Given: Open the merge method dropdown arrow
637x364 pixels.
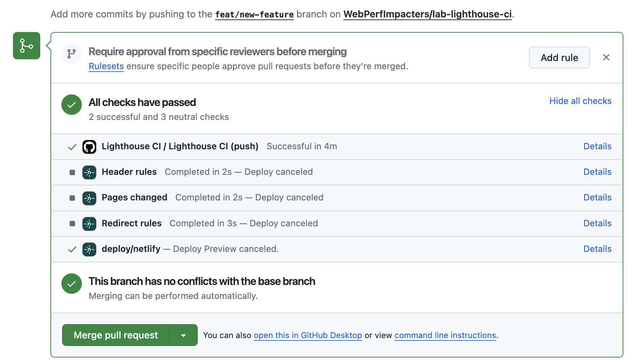Looking at the screenshot, I should (183, 335).
